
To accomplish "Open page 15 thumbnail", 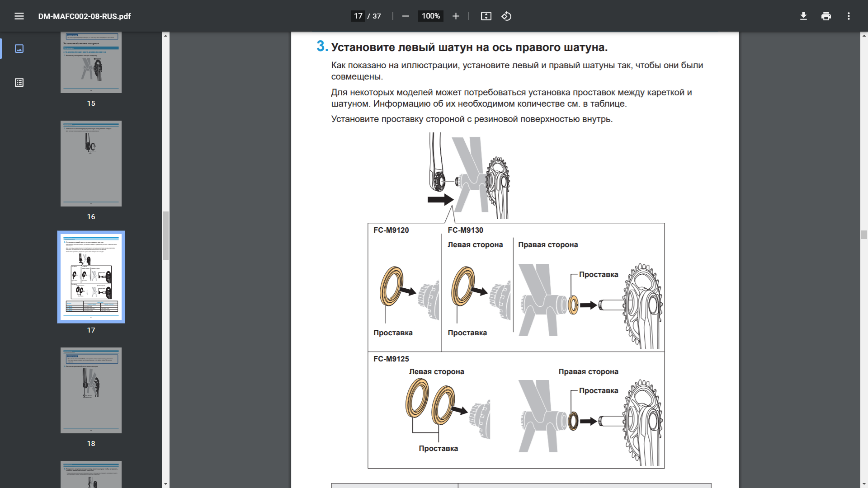I will pyautogui.click(x=91, y=62).
